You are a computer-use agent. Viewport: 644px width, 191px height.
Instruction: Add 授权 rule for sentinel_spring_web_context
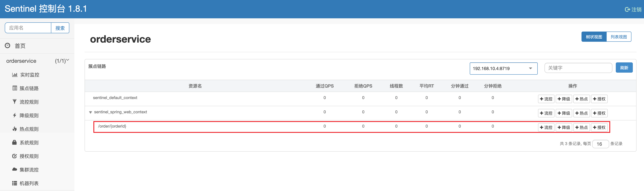click(x=599, y=113)
